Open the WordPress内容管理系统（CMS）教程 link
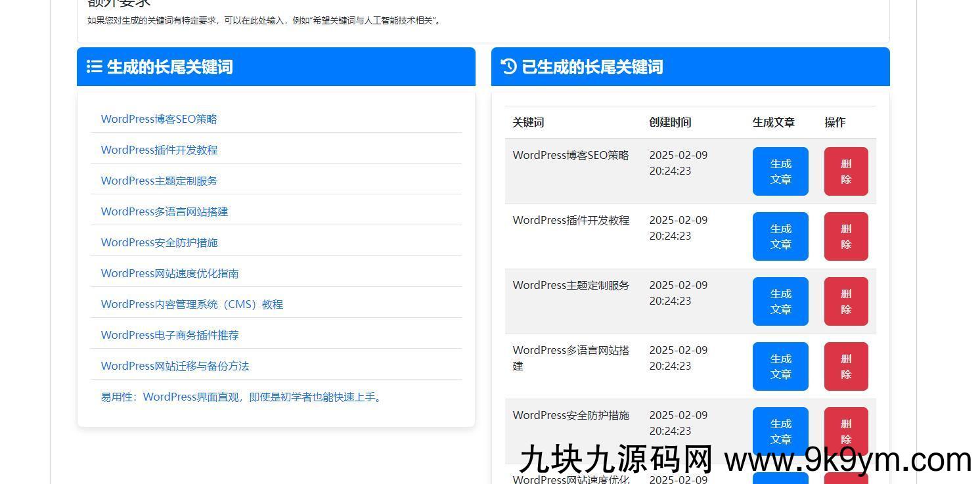Image resolution: width=980 pixels, height=484 pixels. (192, 304)
